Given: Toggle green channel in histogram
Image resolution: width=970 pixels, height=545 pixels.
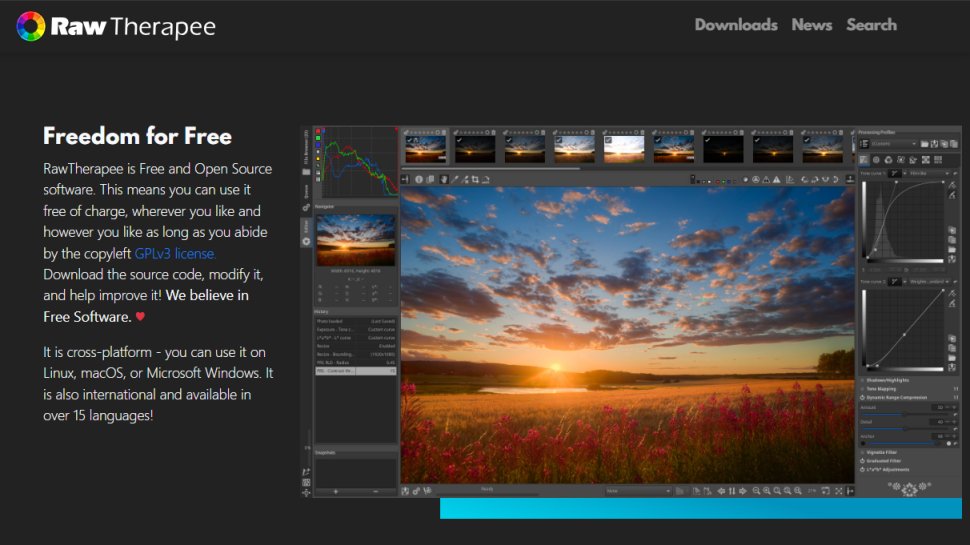Looking at the screenshot, I should [x=318, y=138].
